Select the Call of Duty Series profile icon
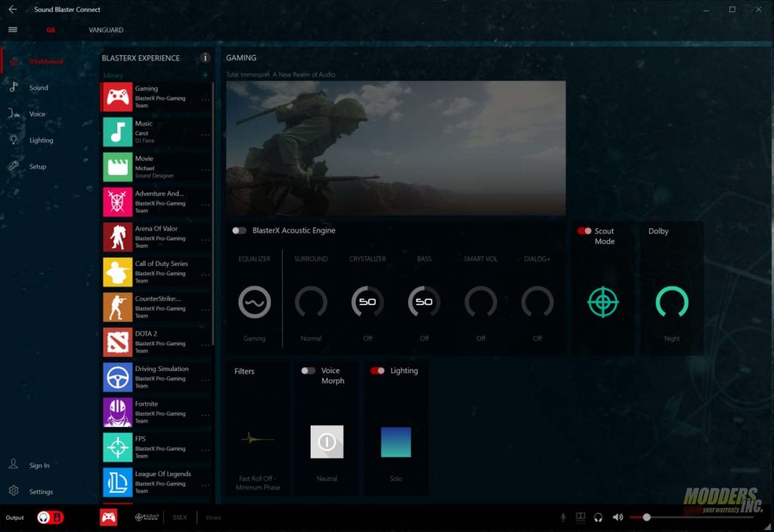Image resolution: width=774 pixels, height=532 pixels. tap(117, 272)
